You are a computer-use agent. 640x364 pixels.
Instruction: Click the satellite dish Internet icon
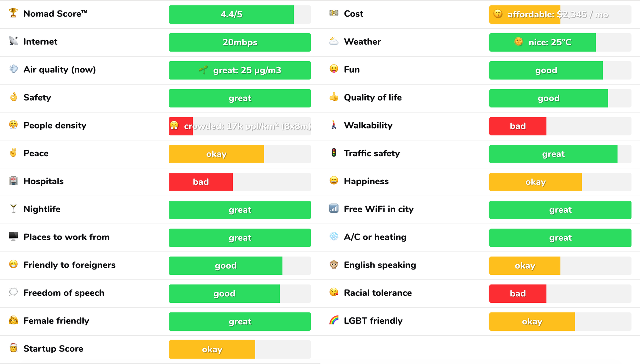coord(13,41)
